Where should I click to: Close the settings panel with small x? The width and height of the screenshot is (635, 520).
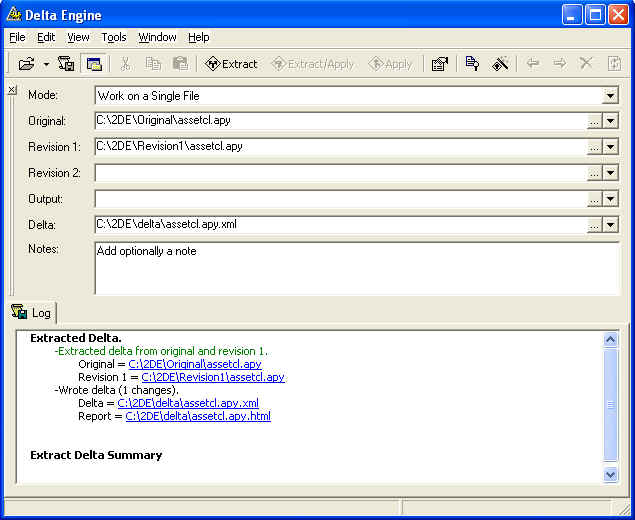click(x=12, y=90)
